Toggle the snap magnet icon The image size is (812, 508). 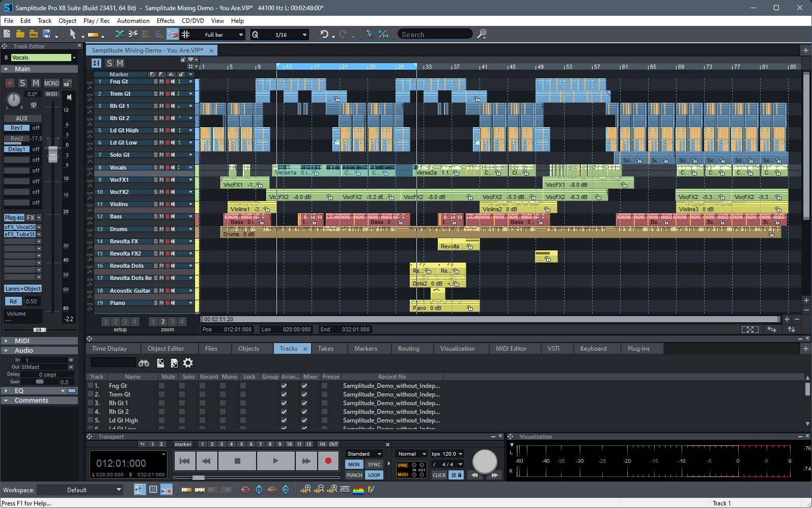point(173,34)
